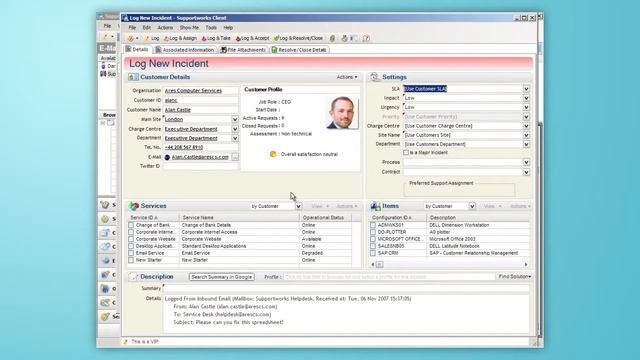Click Alan Castle customer name link

[178, 110]
